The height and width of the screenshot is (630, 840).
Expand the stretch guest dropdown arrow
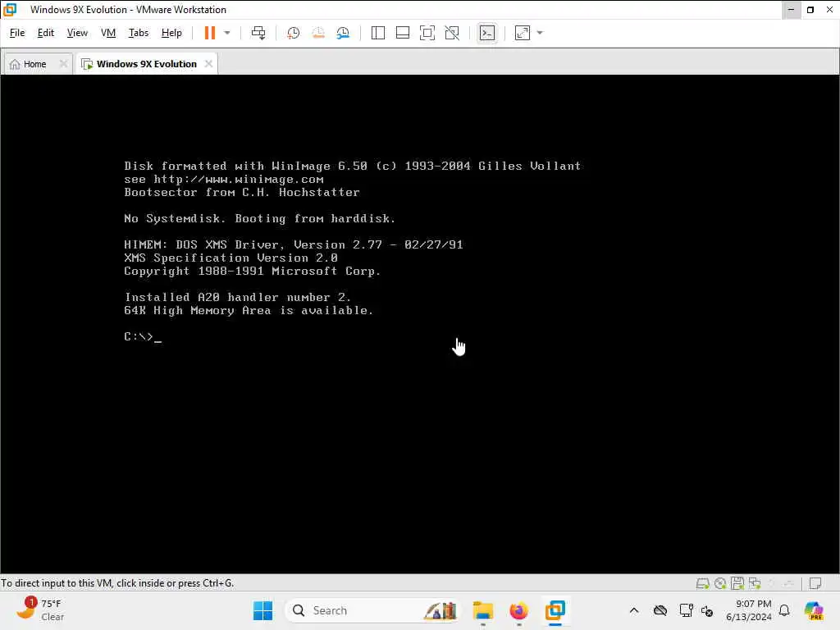coord(540,33)
